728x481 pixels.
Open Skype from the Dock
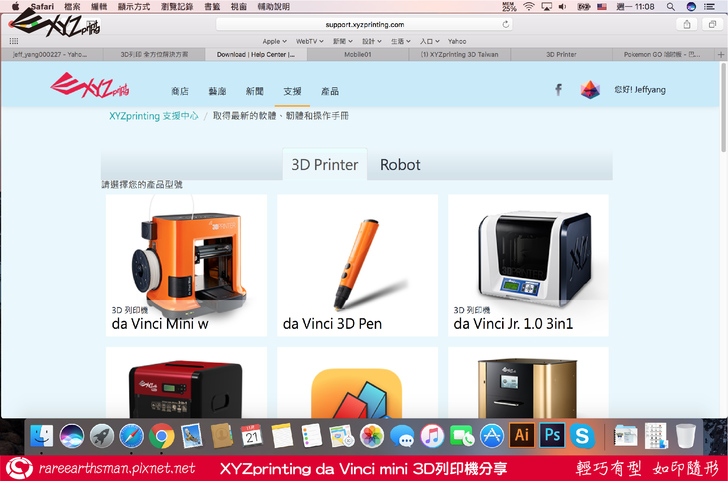tap(582, 436)
